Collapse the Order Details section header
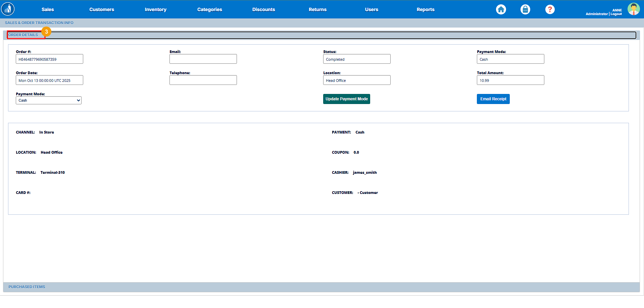Screen dimensions: 644x308 coord(23,35)
